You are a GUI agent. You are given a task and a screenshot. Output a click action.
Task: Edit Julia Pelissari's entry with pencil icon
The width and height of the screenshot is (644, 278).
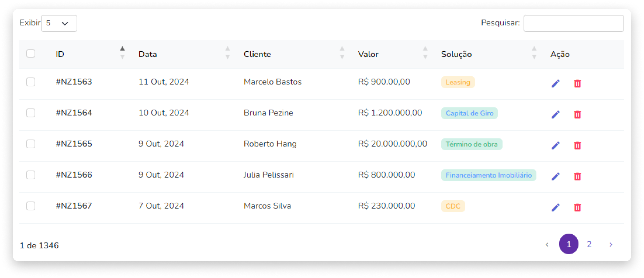pyautogui.click(x=555, y=177)
